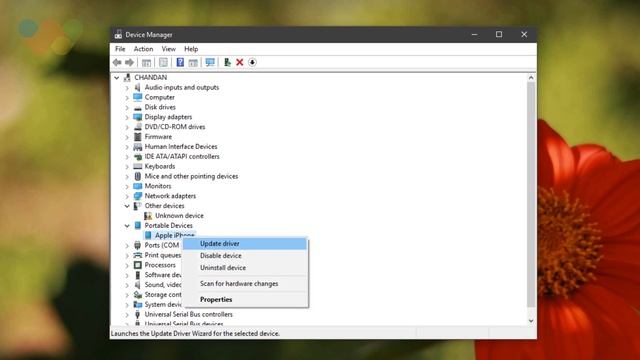Click the Back arrow toolbar icon
This screenshot has width=640, height=360.
tap(117, 62)
